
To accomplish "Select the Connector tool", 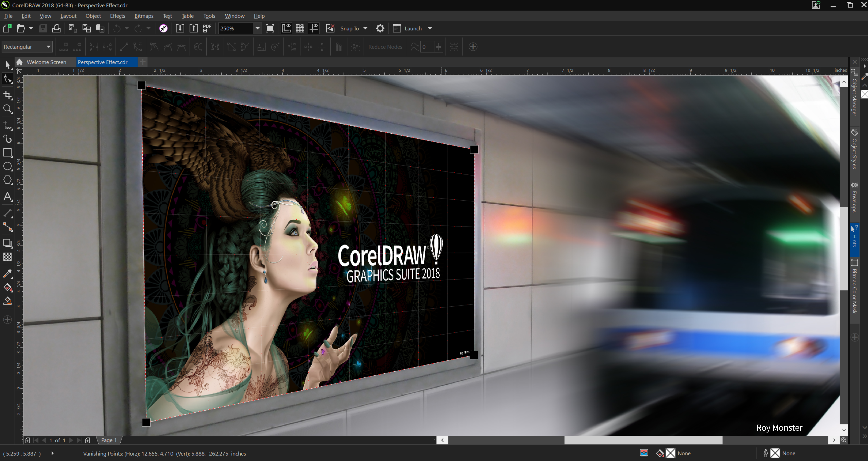I will (x=7, y=228).
